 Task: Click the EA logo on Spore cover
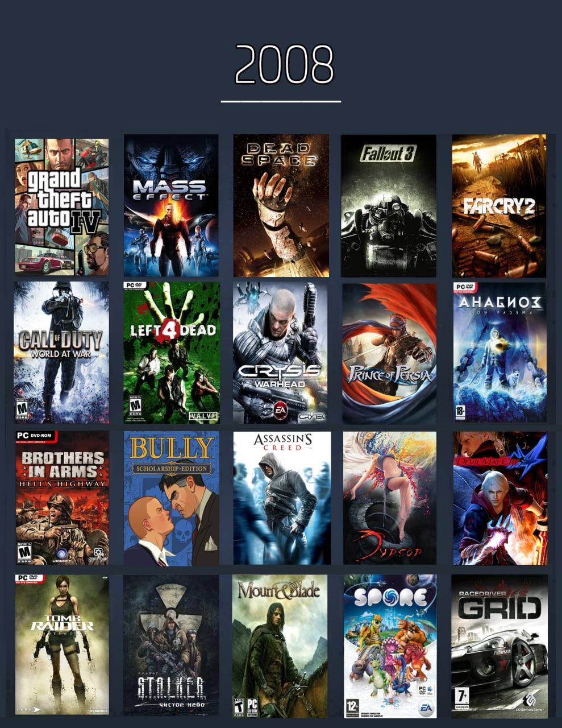click(426, 708)
